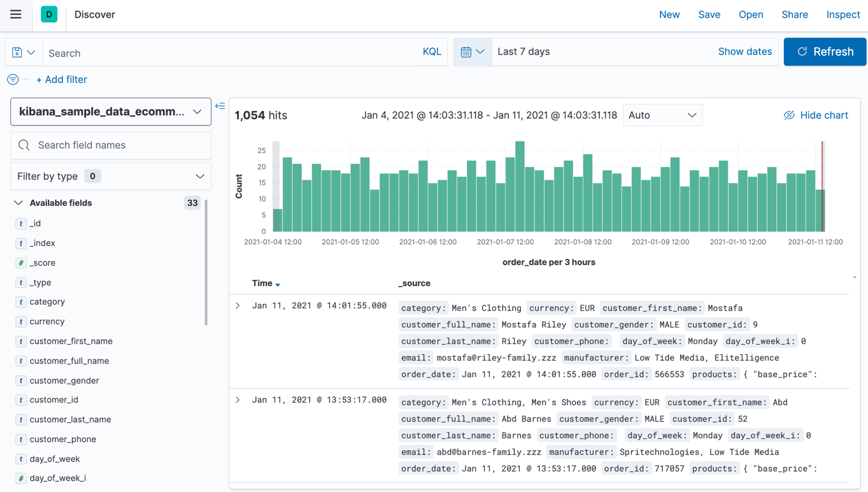Screen dimensions: 868x492
Task: Open the index pattern dropdown
Action: point(111,112)
